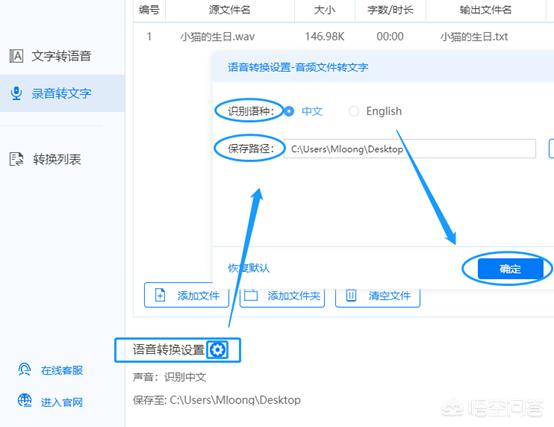
Task: Select the 小猫的生日.wav file row
Action: pyautogui.click(x=343, y=36)
